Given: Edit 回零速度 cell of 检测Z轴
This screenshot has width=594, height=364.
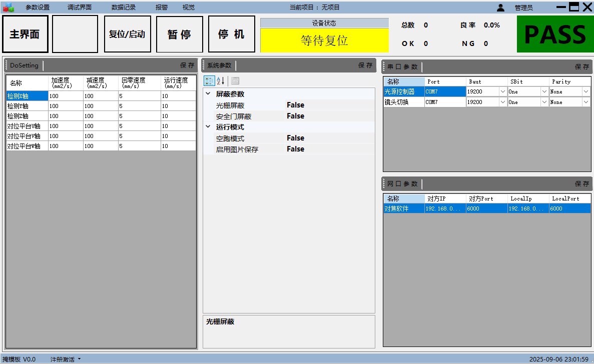Looking at the screenshot, I should (x=140, y=116).
